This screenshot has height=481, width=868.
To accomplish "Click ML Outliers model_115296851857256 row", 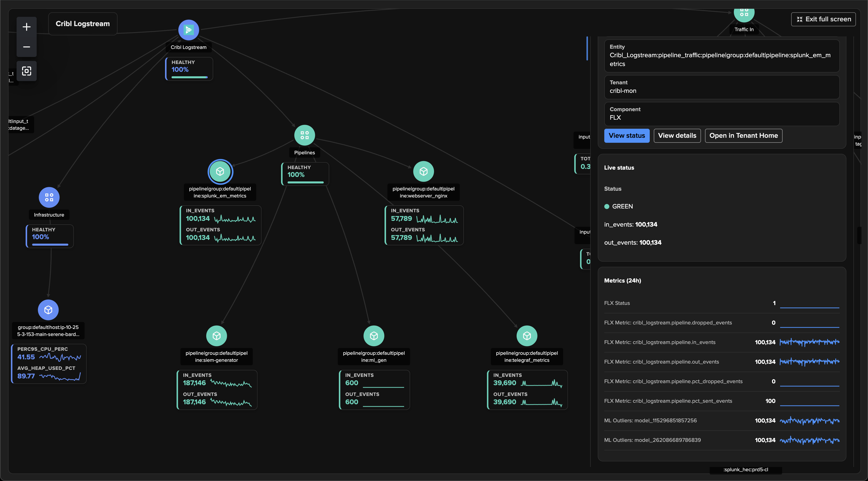I will tap(722, 421).
